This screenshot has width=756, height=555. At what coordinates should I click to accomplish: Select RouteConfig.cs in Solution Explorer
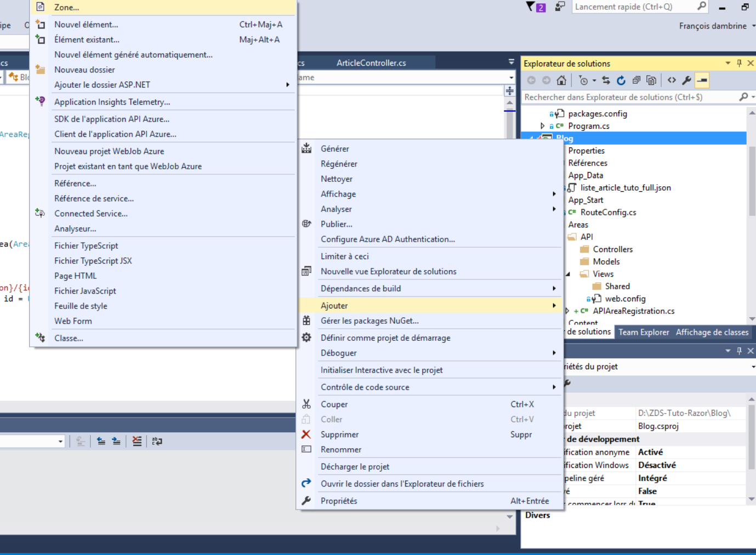[x=608, y=213]
